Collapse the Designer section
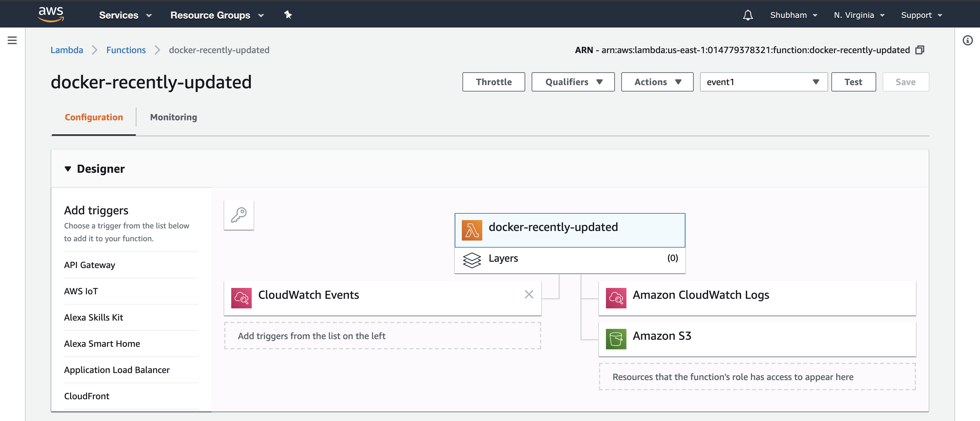Screen dimensions: 980x421 coord(68,169)
